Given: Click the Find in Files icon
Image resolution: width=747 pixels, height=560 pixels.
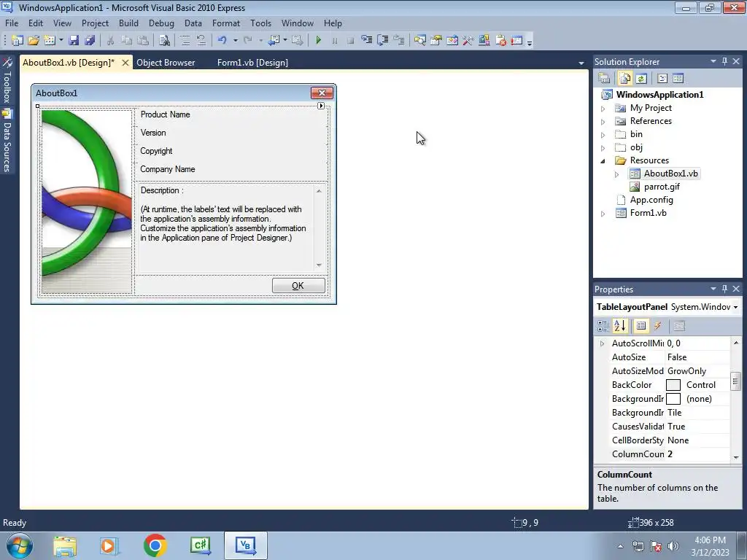Looking at the screenshot, I should (164, 41).
